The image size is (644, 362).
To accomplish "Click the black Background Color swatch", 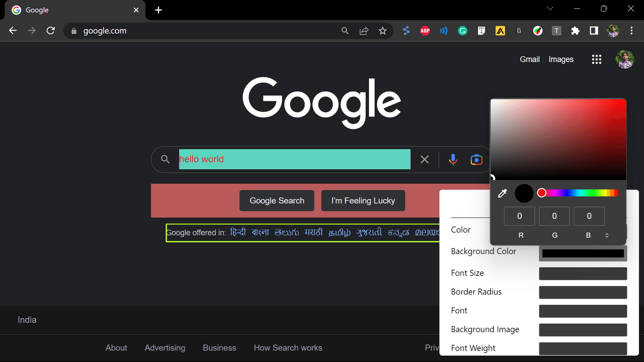I will pyautogui.click(x=583, y=253).
